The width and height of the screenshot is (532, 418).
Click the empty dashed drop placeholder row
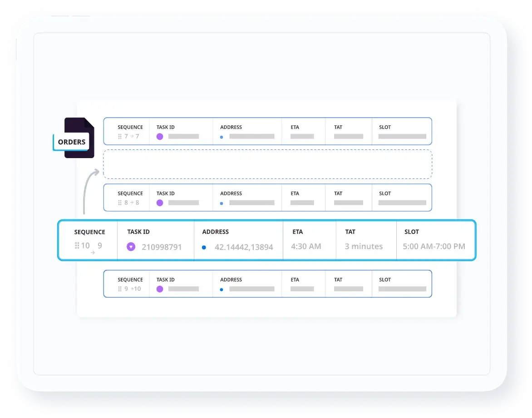[x=267, y=164]
